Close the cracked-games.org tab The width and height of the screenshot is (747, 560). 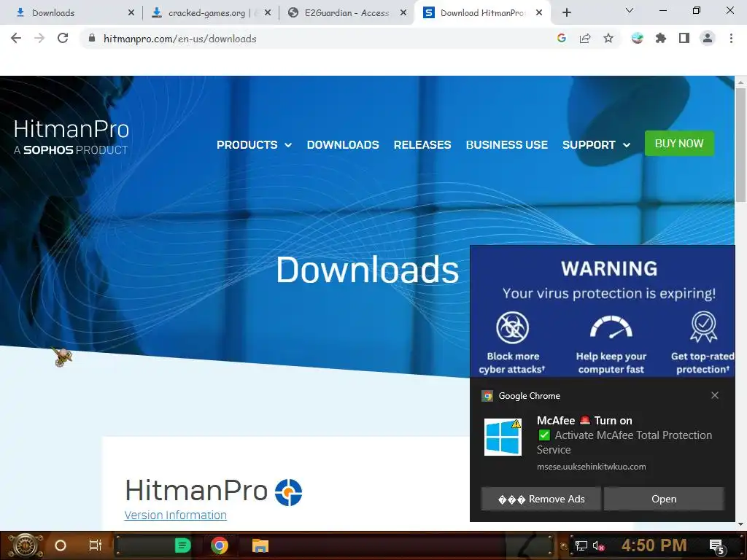coord(268,13)
